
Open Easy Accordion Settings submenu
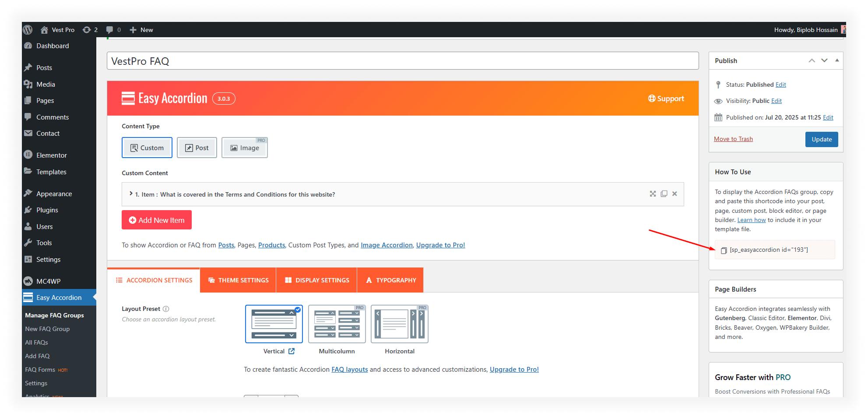pos(36,383)
